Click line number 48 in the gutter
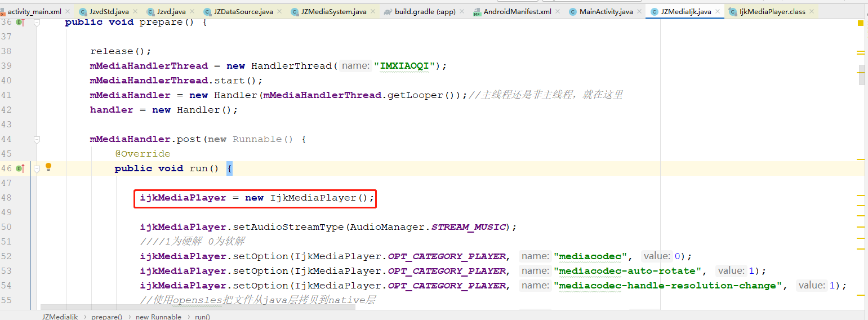The width and height of the screenshot is (868, 320). point(6,198)
